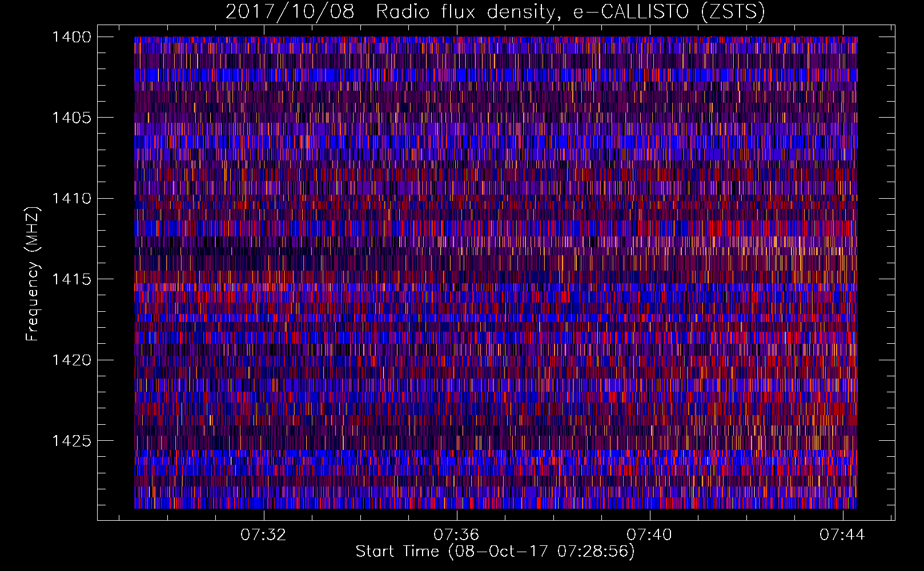Select the 1420 frequency axis label
Viewport: 924px width, 571px height.
[71, 360]
